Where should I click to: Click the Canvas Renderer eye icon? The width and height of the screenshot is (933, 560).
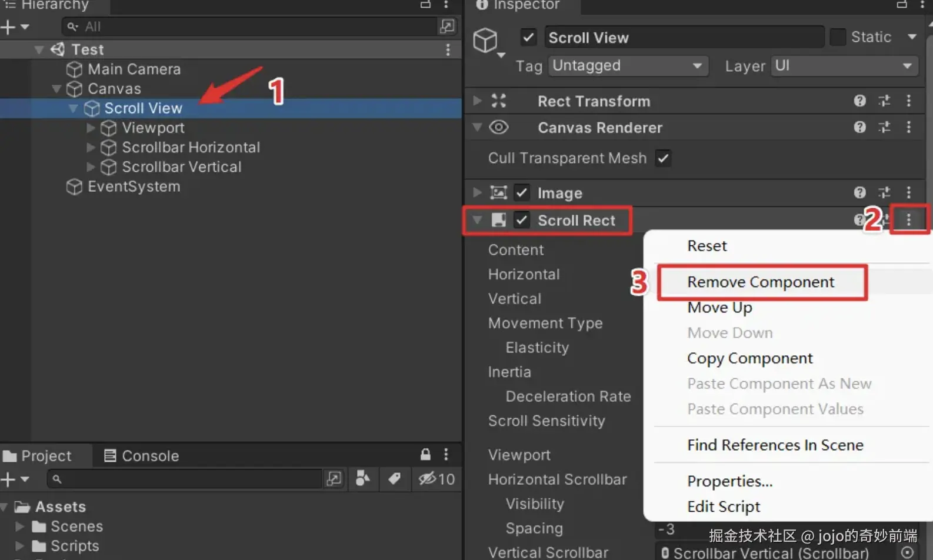499,127
